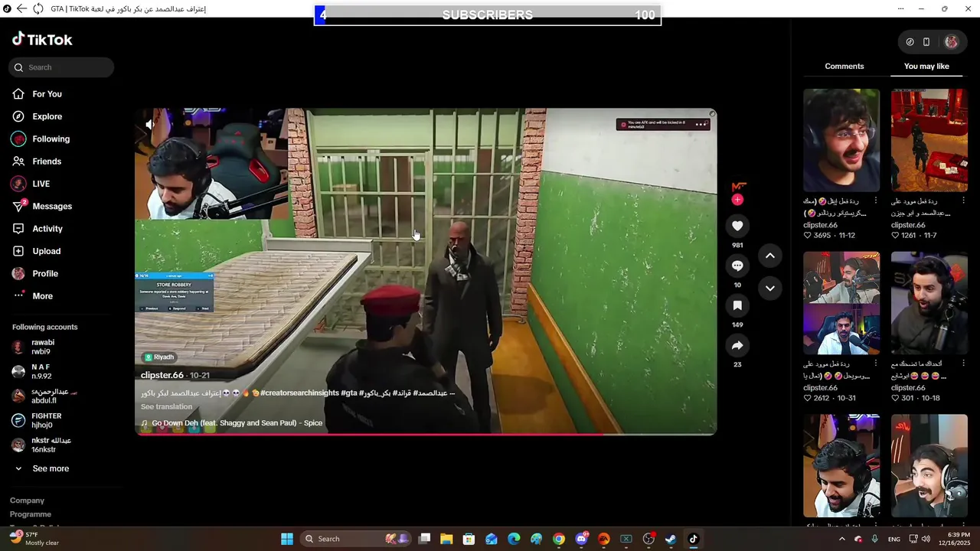Screen dimensions: 980x551
Task: Open the Go Down Deh sound link
Action: pos(237,423)
